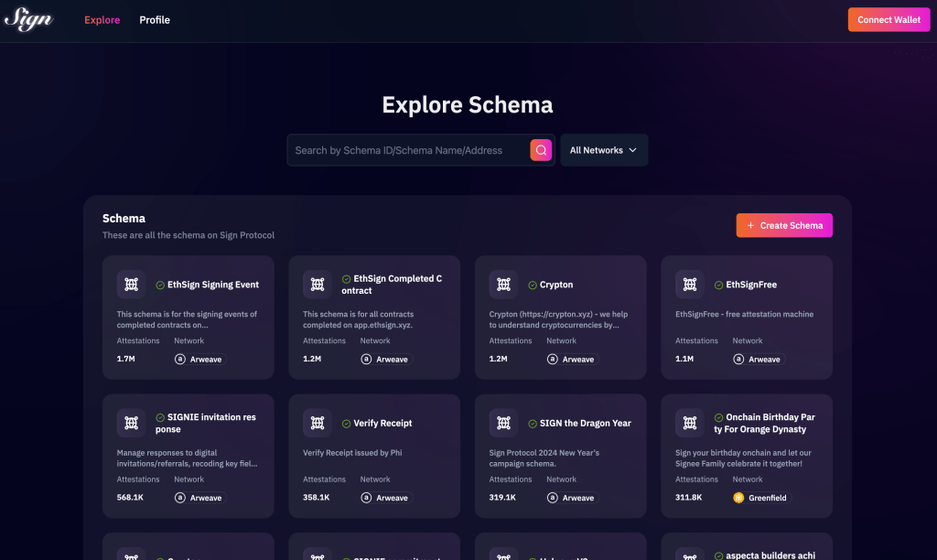Viewport: 937px width, 560px height.
Task: Click the Greenfield network icon
Action: click(738, 498)
